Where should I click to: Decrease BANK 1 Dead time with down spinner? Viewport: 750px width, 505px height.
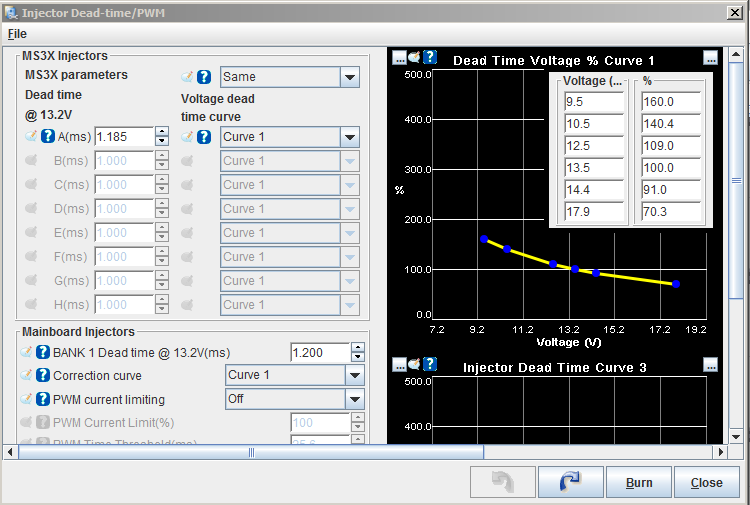coord(357,357)
